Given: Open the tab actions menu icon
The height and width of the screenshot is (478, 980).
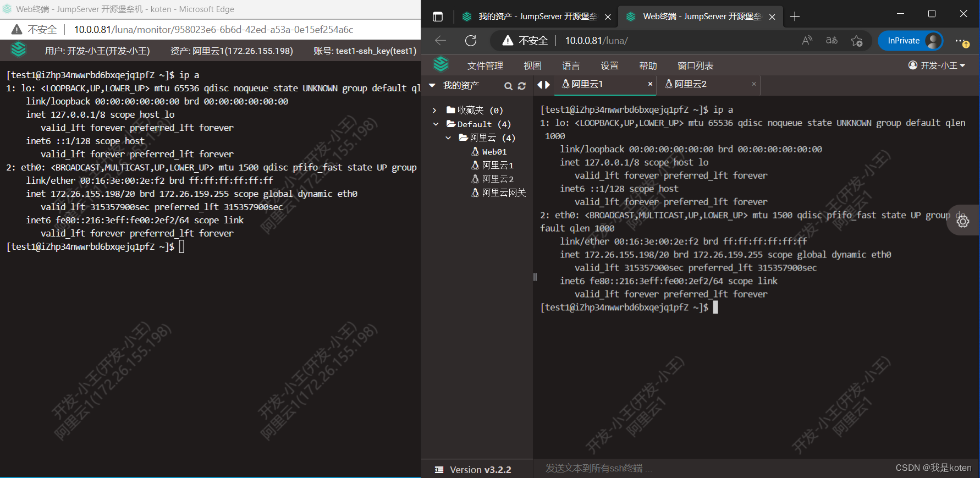Looking at the screenshot, I should click(x=438, y=17).
